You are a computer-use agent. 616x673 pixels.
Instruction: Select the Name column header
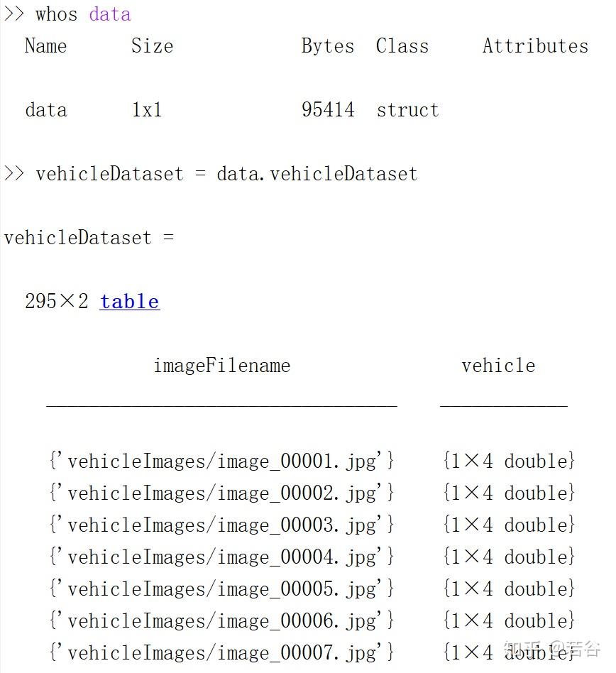point(46,45)
